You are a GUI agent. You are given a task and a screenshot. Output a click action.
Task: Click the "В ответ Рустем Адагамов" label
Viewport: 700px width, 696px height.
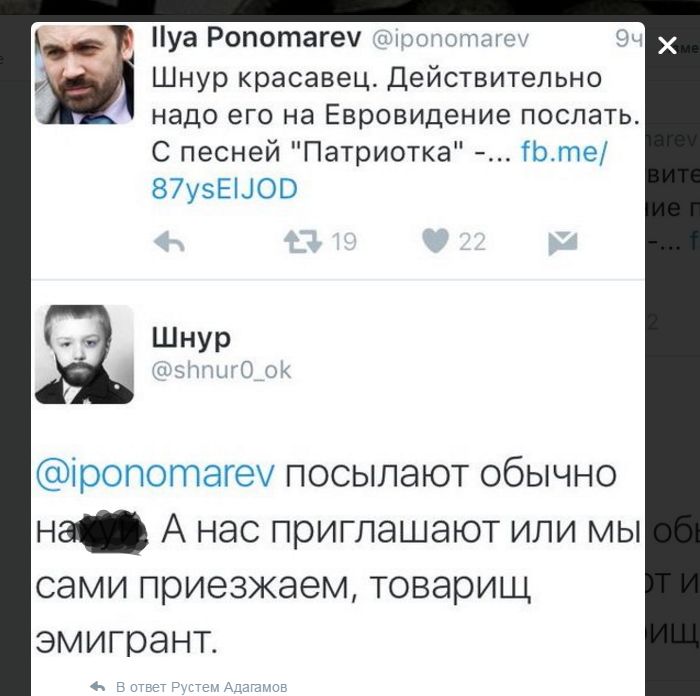(201, 687)
